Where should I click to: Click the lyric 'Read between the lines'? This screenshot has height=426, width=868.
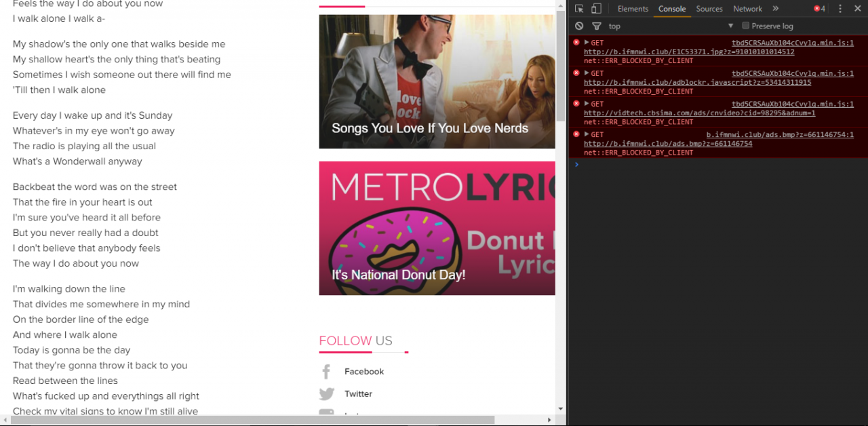pos(65,381)
